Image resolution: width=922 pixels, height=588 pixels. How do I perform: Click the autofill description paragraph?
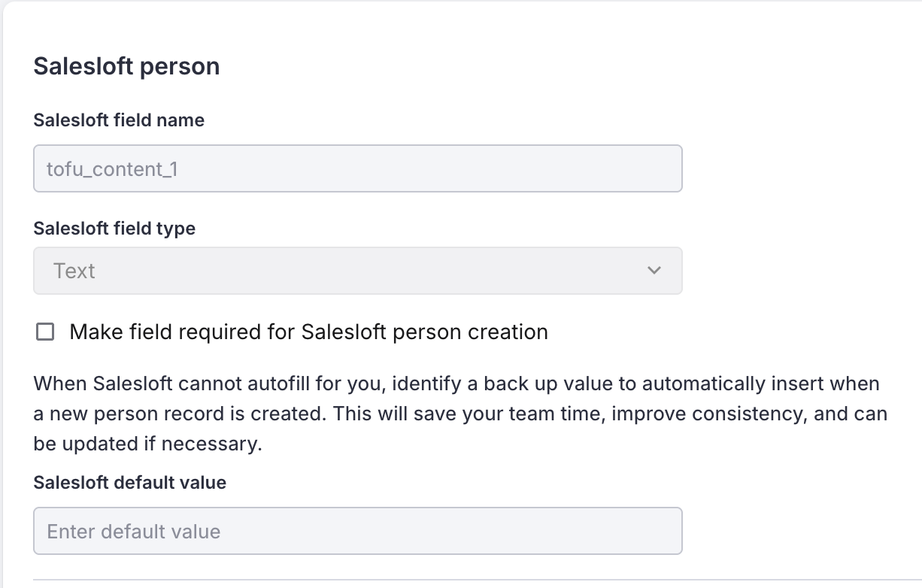click(x=459, y=413)
